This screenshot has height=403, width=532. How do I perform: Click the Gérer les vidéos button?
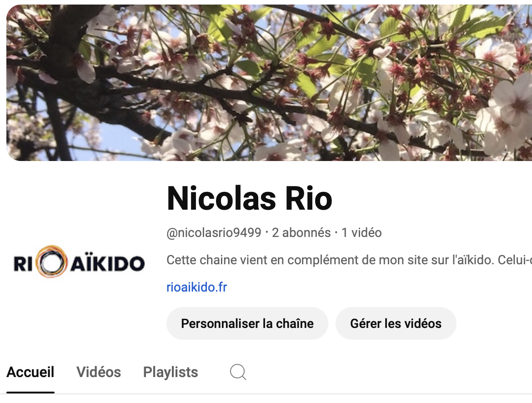click(396, 323)
